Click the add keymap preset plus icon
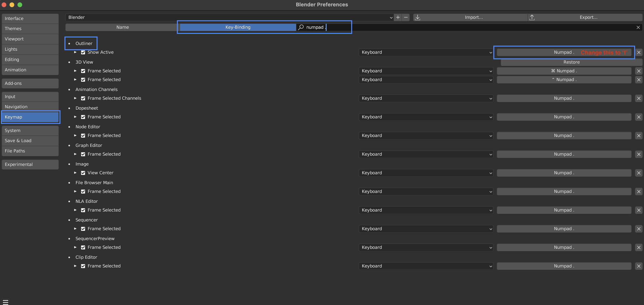Viewport: 644px width, 305px height. (398, 17)
